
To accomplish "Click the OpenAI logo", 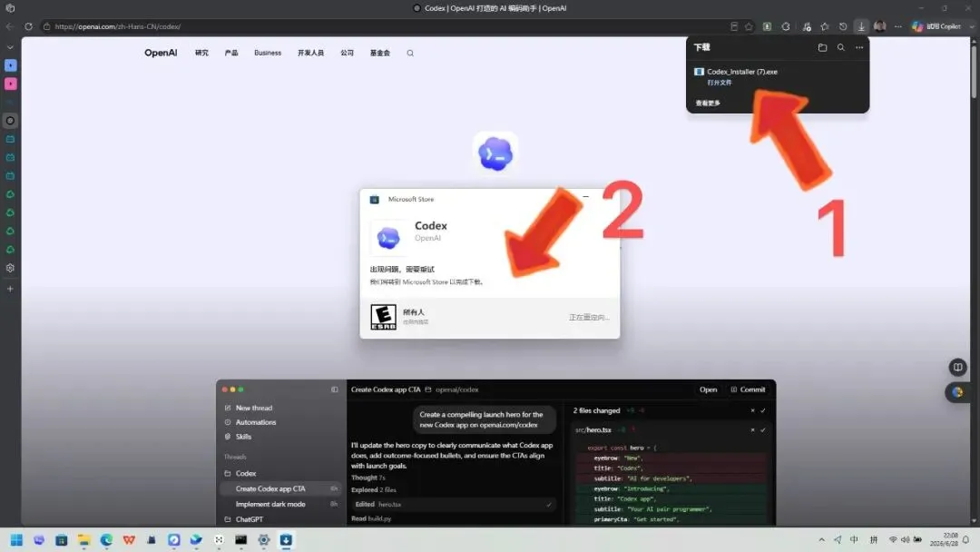I will coord(161,53).
